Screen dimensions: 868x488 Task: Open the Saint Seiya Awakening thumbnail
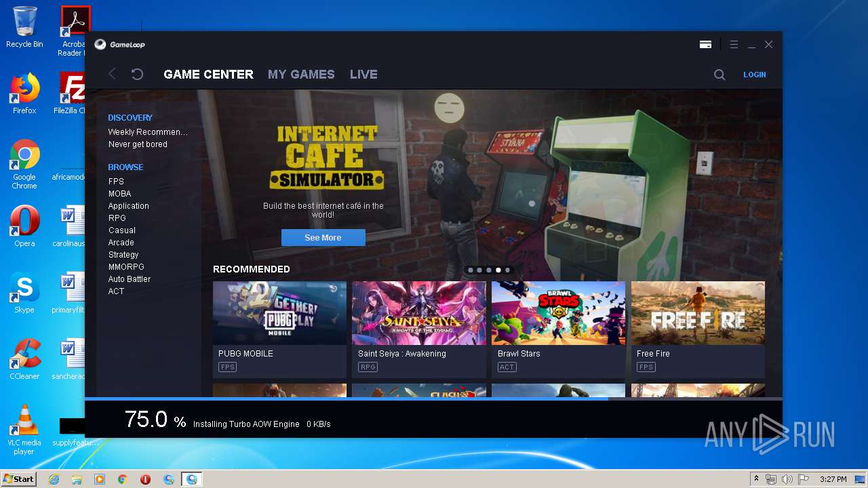pyautogui.click(x=419, y=313)
